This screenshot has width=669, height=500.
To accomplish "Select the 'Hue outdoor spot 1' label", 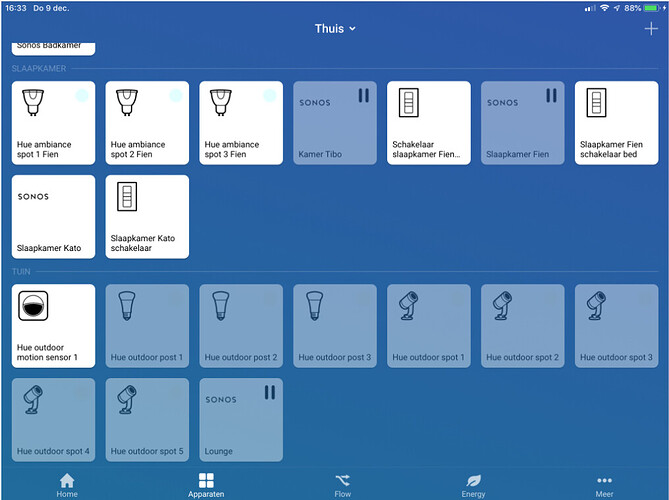I will point(428,358).
